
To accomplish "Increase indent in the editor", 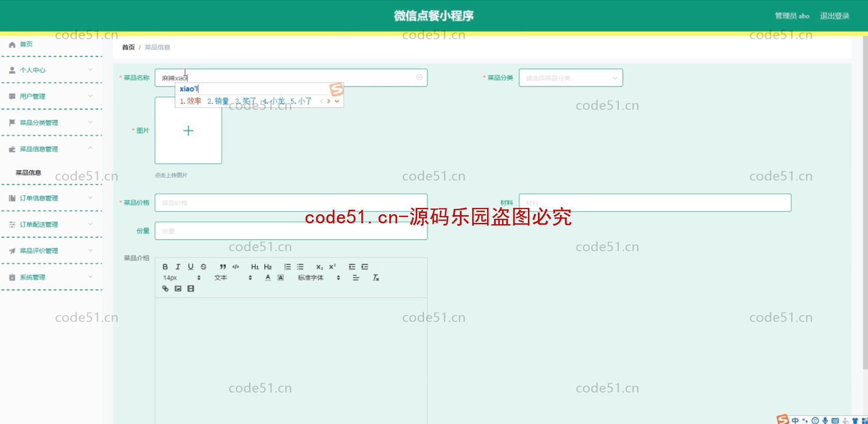I will (365, 267).
